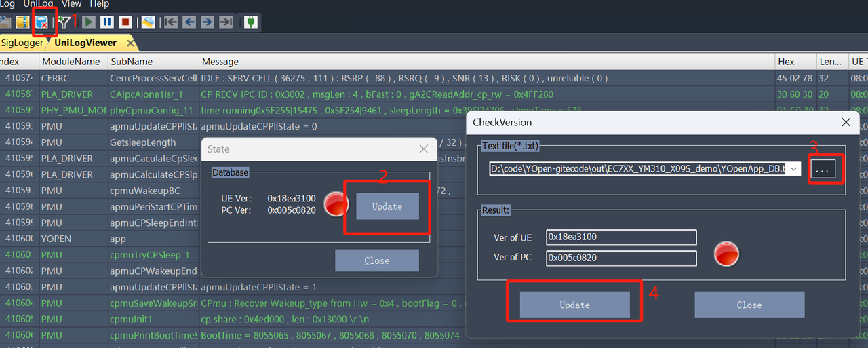Click the zipped archive toolbar icon
868x348 pixels.
click(23, 22)
